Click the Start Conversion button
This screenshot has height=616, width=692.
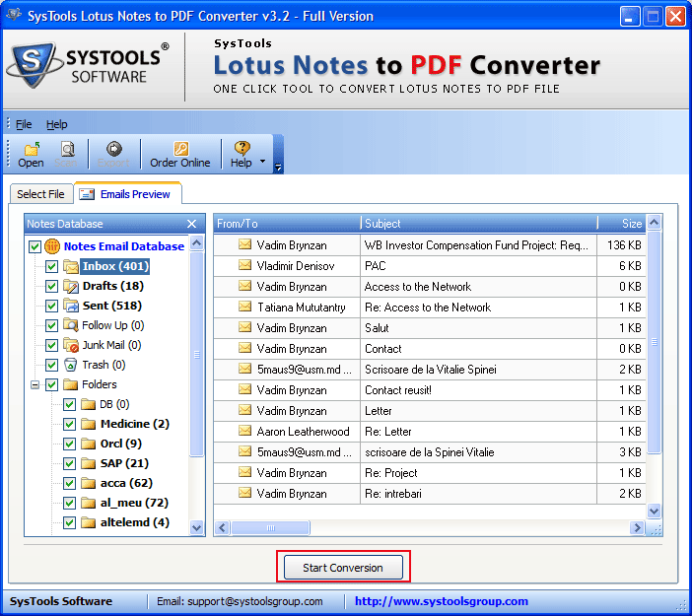343,568
